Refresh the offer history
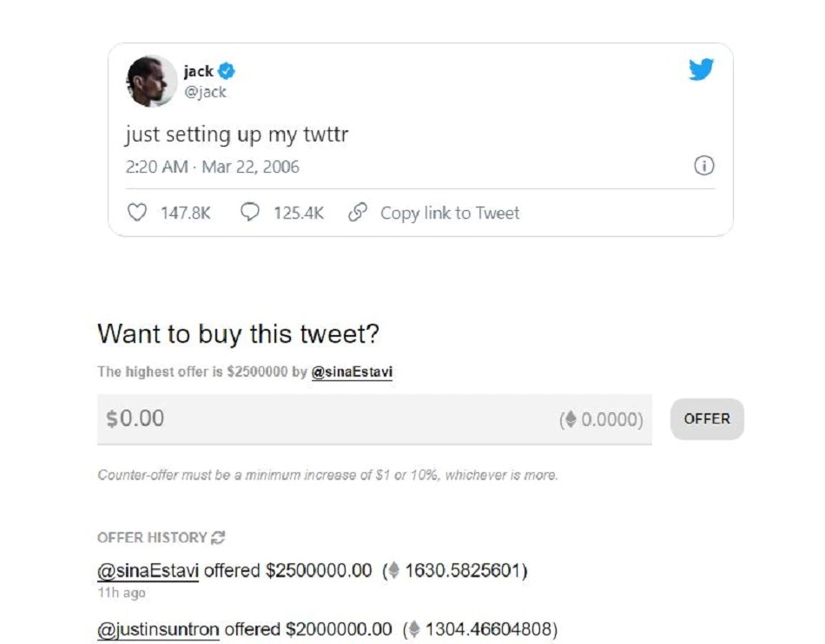This screenshot has width=825, height=644. 218,537
